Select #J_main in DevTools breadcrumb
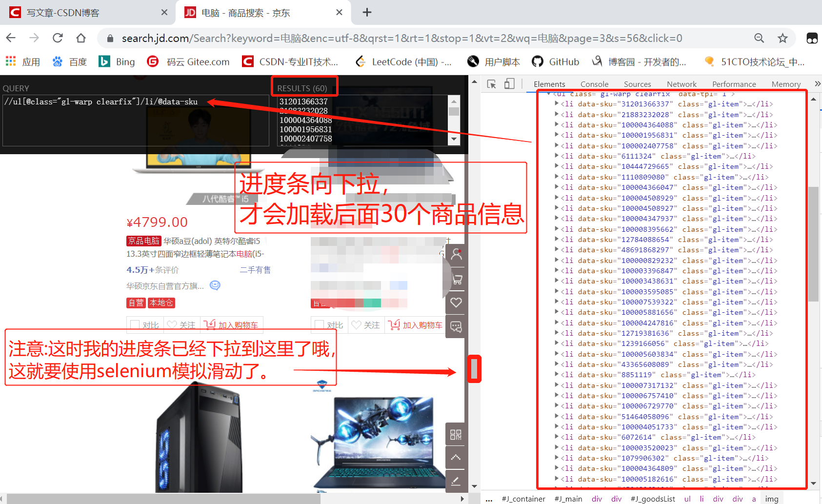Screen dimensions: 822x504 tap(568, 499)
